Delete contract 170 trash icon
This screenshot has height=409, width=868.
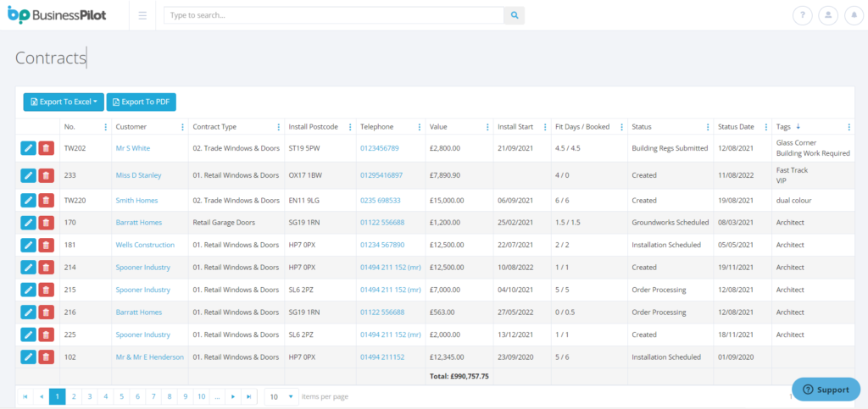pos(47,223)
